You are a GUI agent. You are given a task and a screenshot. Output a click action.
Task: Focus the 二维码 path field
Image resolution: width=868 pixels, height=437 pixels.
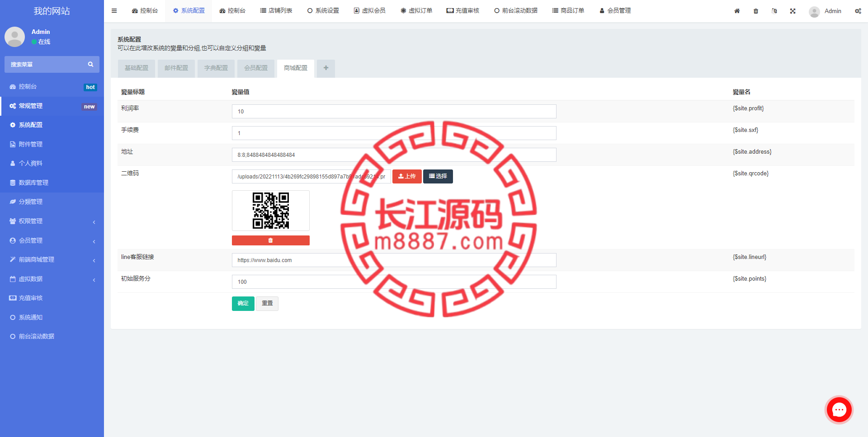tap(311, 177)
